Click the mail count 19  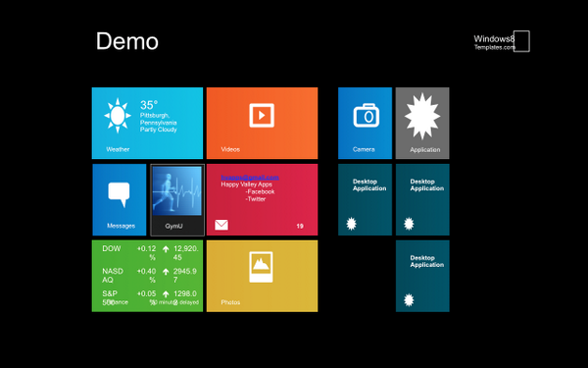(x=300, y=226)
